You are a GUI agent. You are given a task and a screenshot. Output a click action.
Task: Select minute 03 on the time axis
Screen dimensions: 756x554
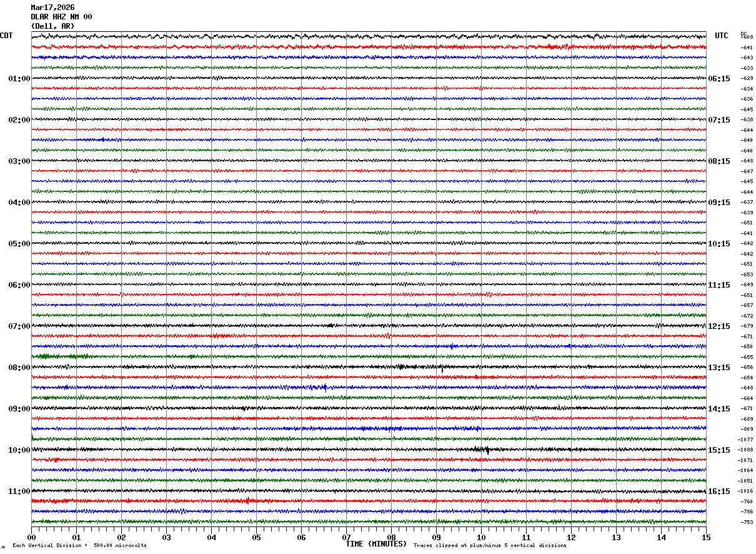[x=166, y=537]
